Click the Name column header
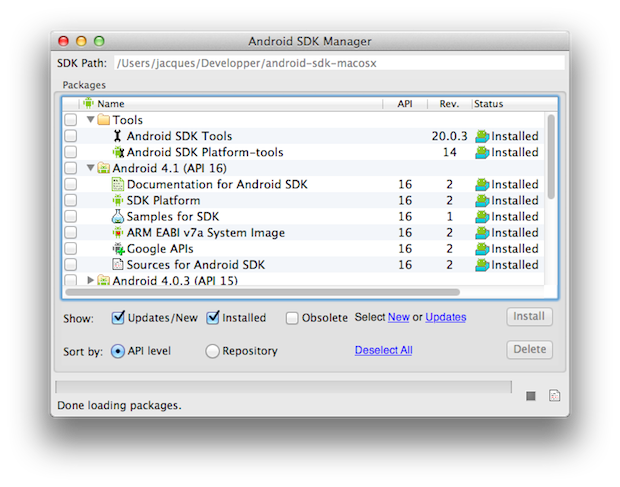Screen dimensions: 620x487 (231, 104)
